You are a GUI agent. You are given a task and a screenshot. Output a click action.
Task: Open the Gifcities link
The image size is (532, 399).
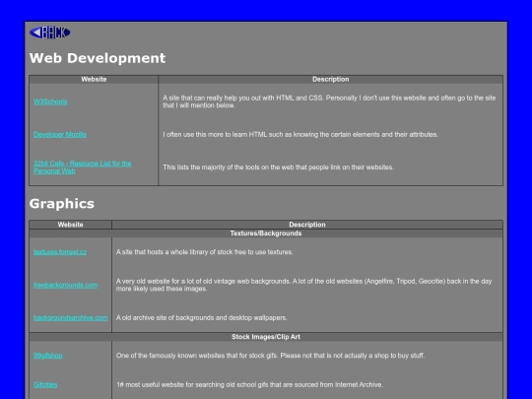[x=45, y=385]
